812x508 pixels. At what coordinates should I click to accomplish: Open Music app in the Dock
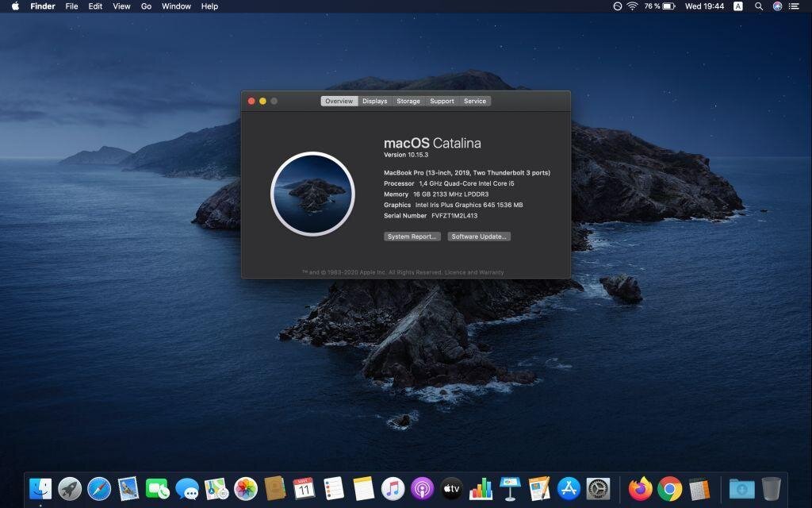[x=393, y=489]
